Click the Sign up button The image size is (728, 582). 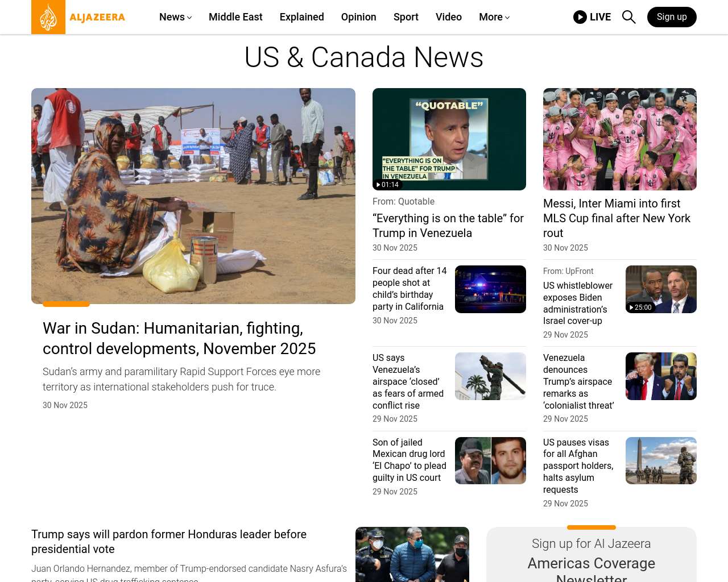click(x=672, y=17)
